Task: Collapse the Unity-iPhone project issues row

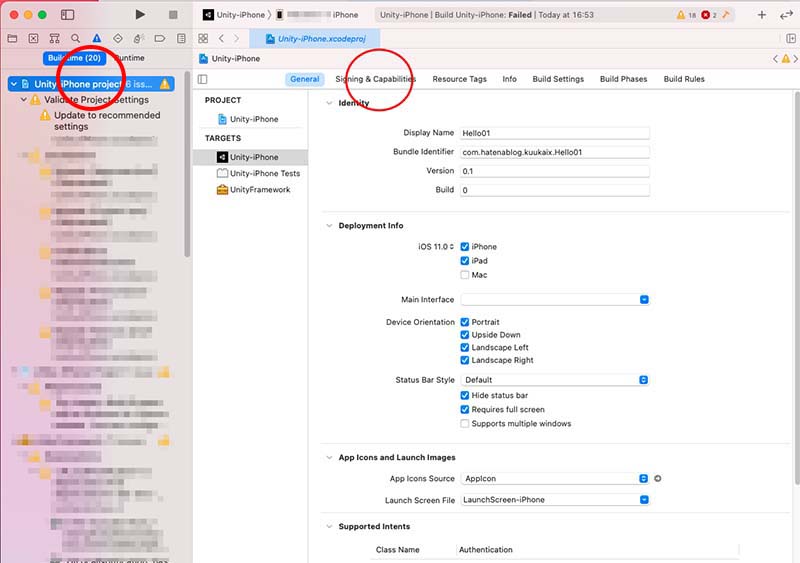Action: pos(14,84)
